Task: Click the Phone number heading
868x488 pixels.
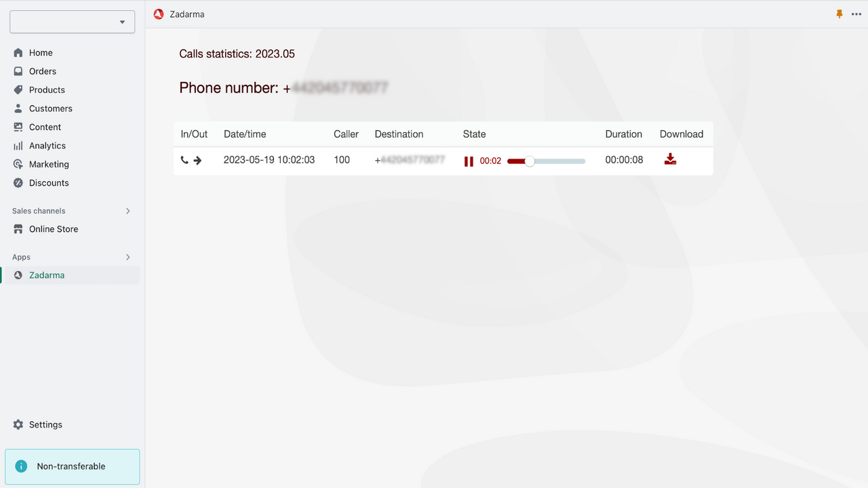Action: (x=283, y=88)
